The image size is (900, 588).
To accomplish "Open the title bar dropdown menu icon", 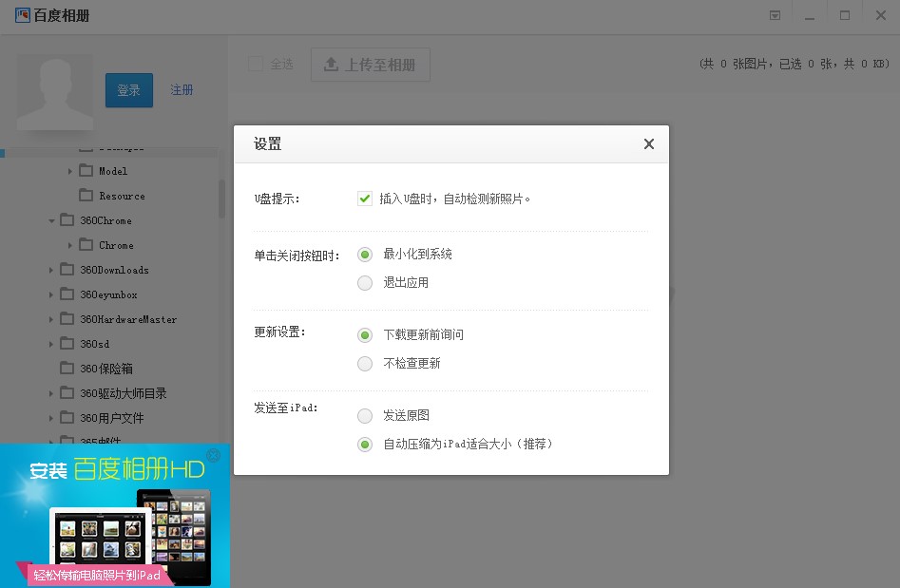I will 775,16.
